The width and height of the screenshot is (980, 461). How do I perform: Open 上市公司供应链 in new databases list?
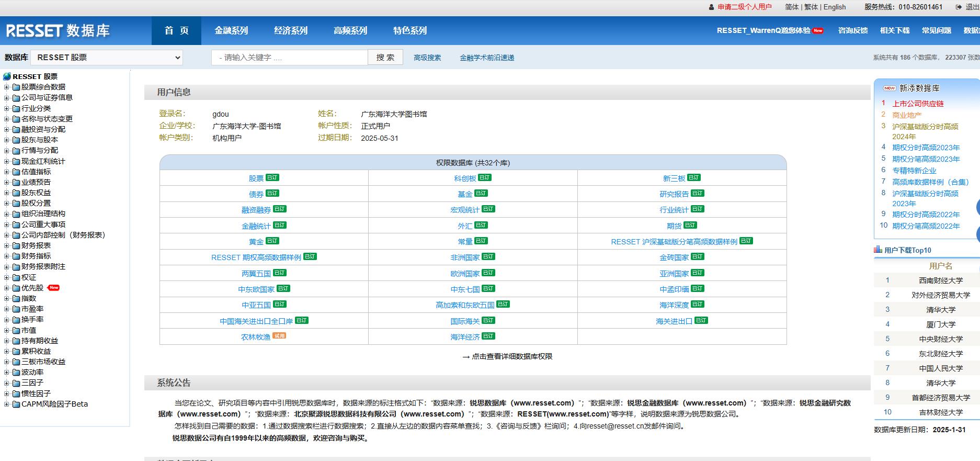click(918, 104)
